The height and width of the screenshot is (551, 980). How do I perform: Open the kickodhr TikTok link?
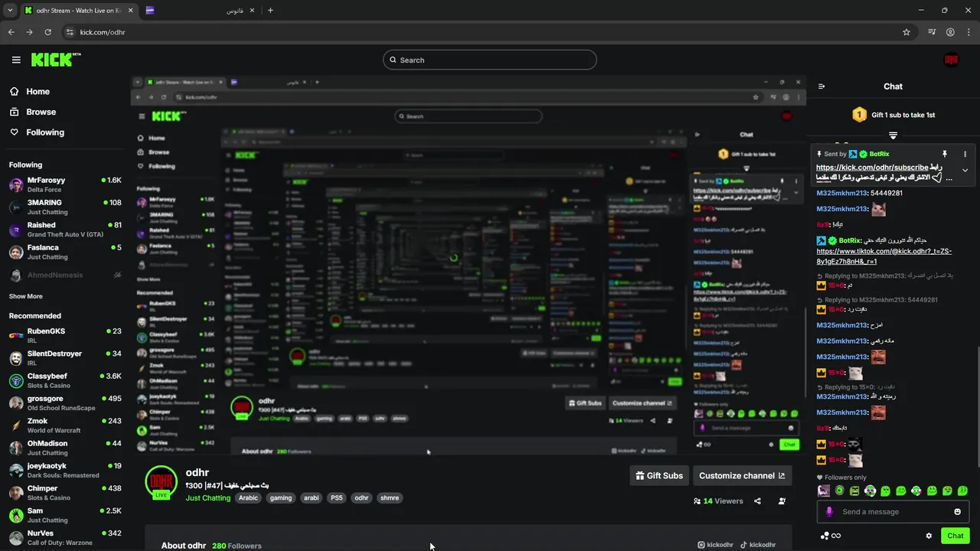[x=757, y=545]
